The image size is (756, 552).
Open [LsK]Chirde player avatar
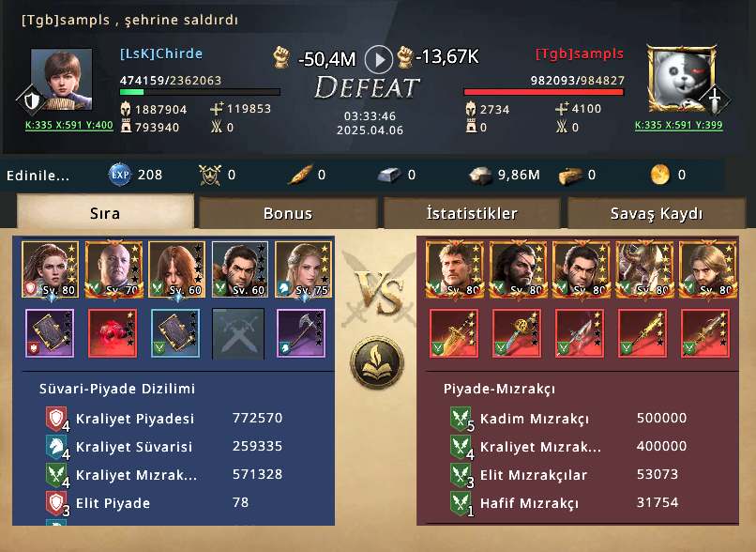61,80
